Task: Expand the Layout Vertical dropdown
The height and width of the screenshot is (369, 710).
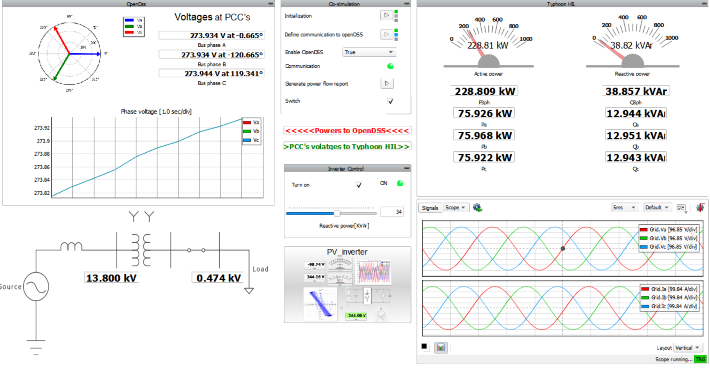Action: click(687, 348)
